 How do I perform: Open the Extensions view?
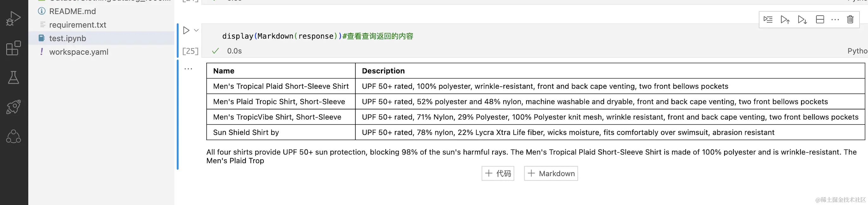(x=14, y=48)
